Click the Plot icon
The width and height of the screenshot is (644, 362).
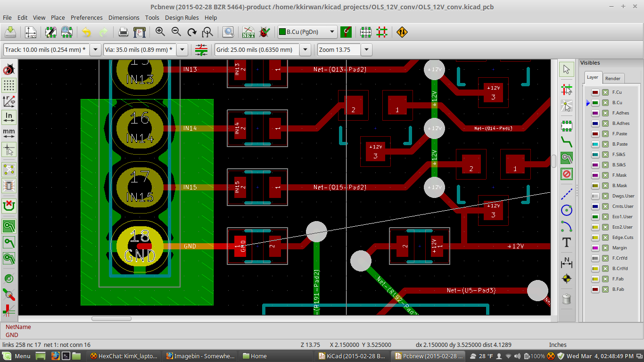[x=140, y=32]
